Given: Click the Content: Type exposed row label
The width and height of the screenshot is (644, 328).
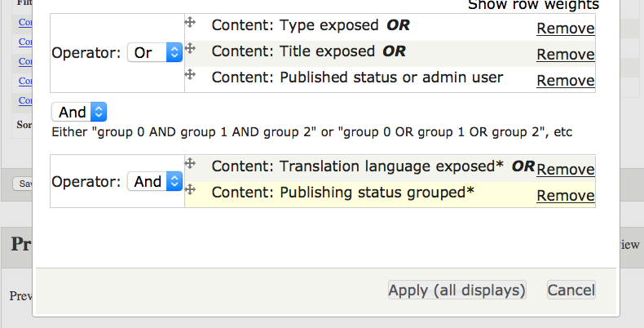Looking at the screenshot, I should point(295,25).
